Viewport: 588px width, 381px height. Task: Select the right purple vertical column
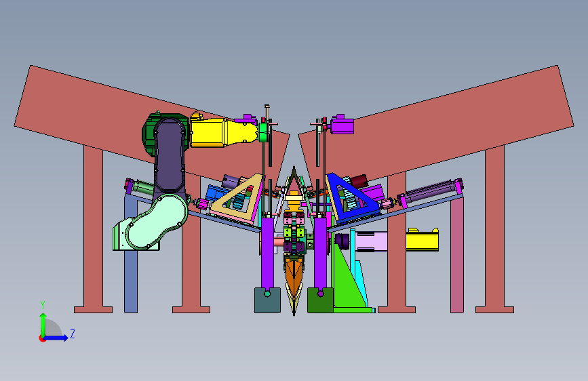point(320,253)
